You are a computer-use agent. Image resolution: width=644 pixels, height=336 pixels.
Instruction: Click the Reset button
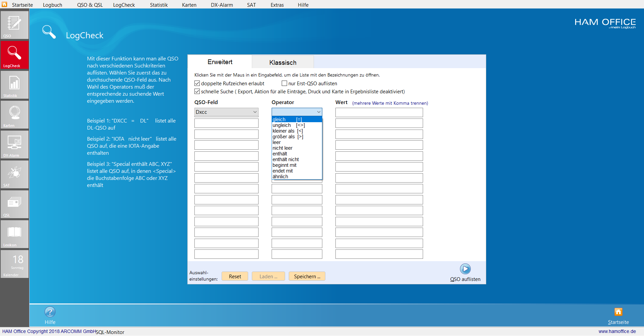click(x=235, y=276)
